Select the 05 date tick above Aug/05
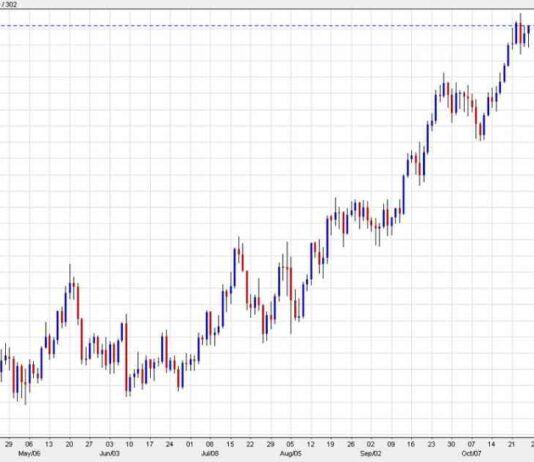 point(290,444)
